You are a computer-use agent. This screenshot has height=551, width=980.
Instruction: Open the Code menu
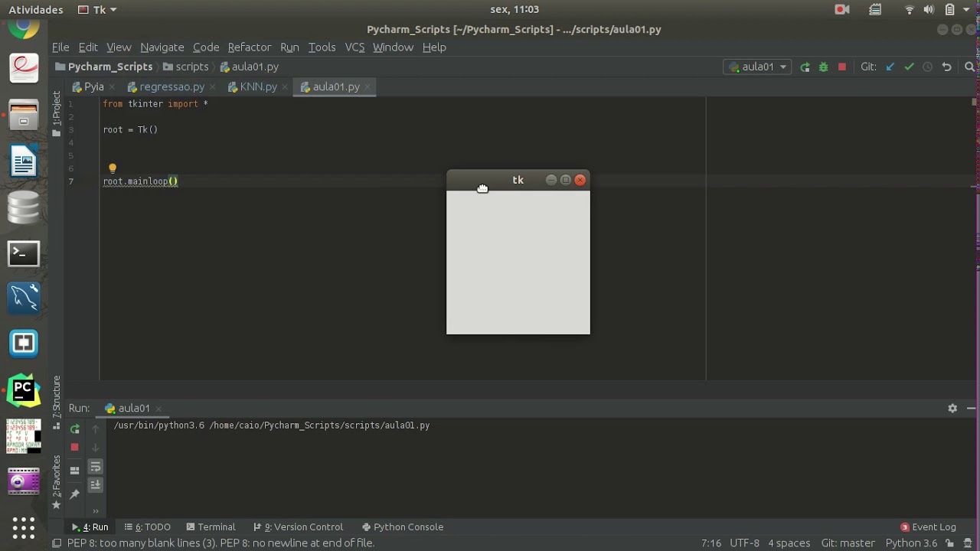pyautogui.click(x=206, y=47)
